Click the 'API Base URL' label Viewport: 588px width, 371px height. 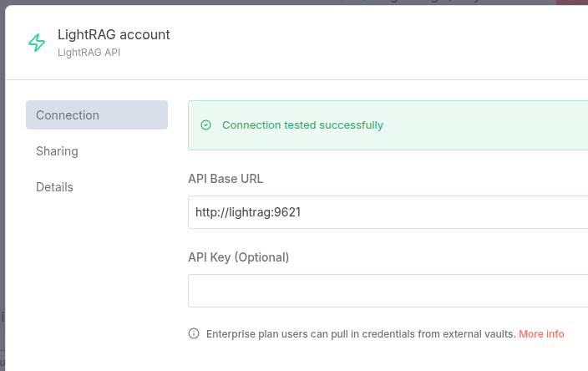pos(226,179)
